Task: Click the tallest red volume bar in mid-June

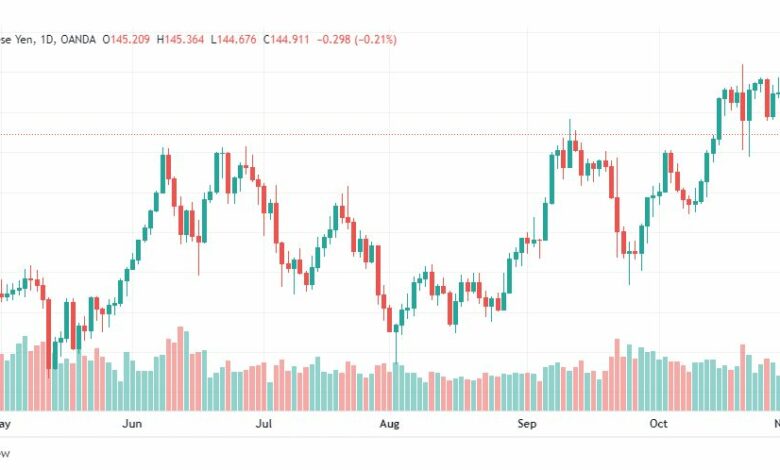Action: (181, 369)
